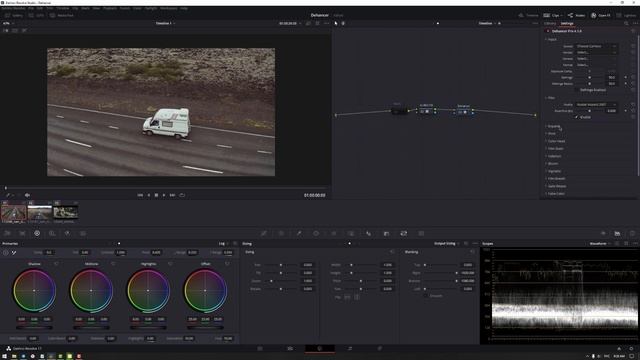Open the Help menu
This screenshot has height=360, width=640.
[x=184, y=8]
